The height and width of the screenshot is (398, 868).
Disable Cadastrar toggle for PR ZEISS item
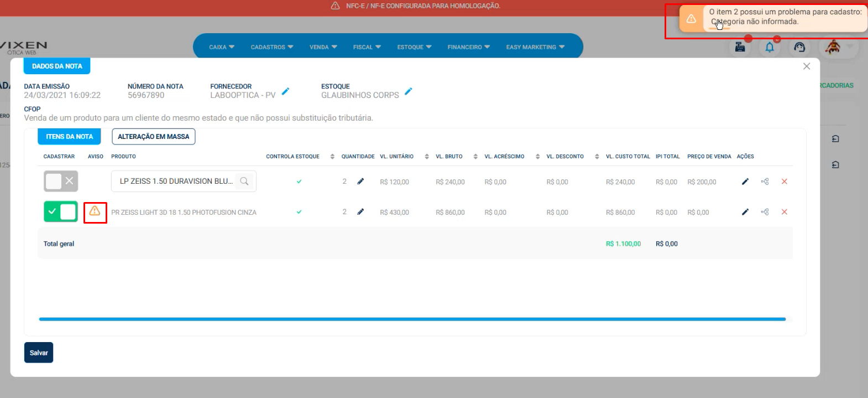(61, 211)
